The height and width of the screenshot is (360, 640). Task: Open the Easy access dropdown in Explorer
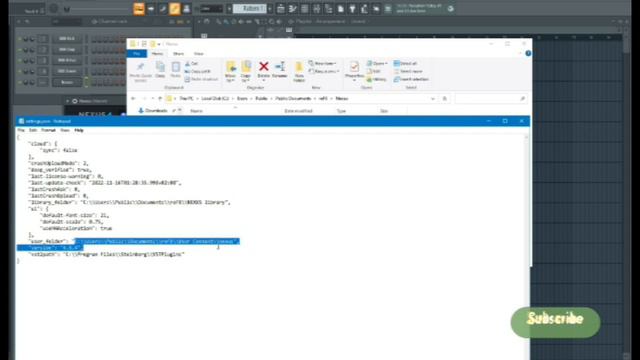[x=324, y=71]
